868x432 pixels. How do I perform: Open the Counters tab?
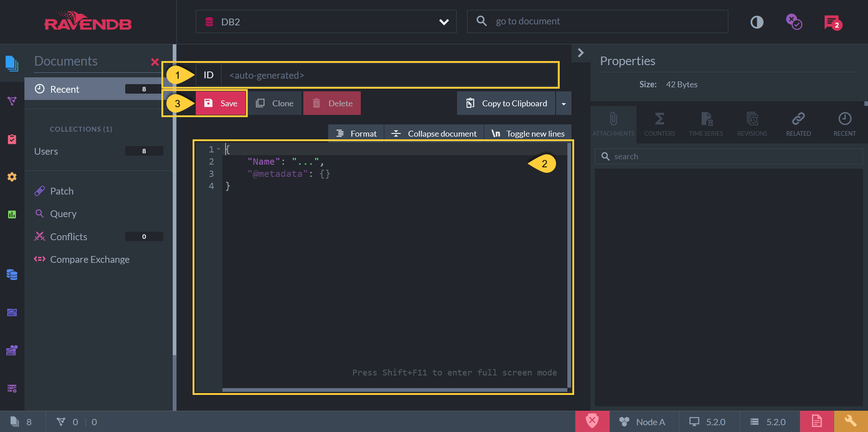click(660, 124)
